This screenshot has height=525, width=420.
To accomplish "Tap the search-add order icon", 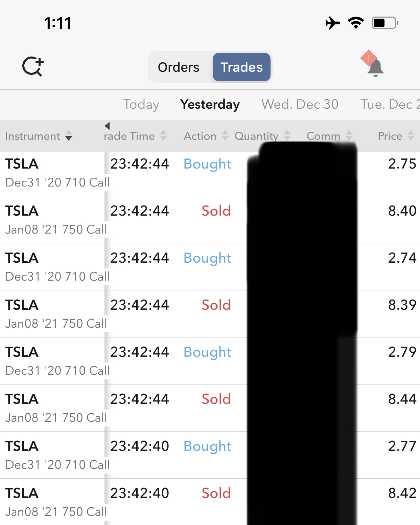I will click(33, 67).
